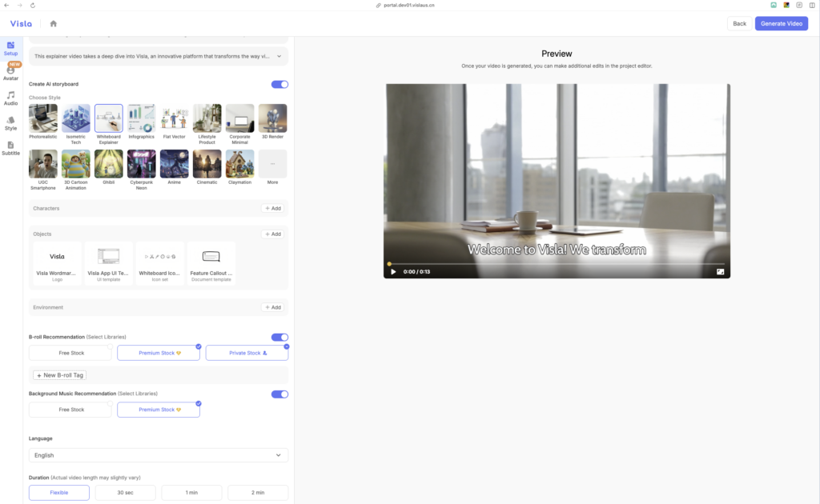
Task: Select Private Stock for B-roll
Action: (247, 352)
